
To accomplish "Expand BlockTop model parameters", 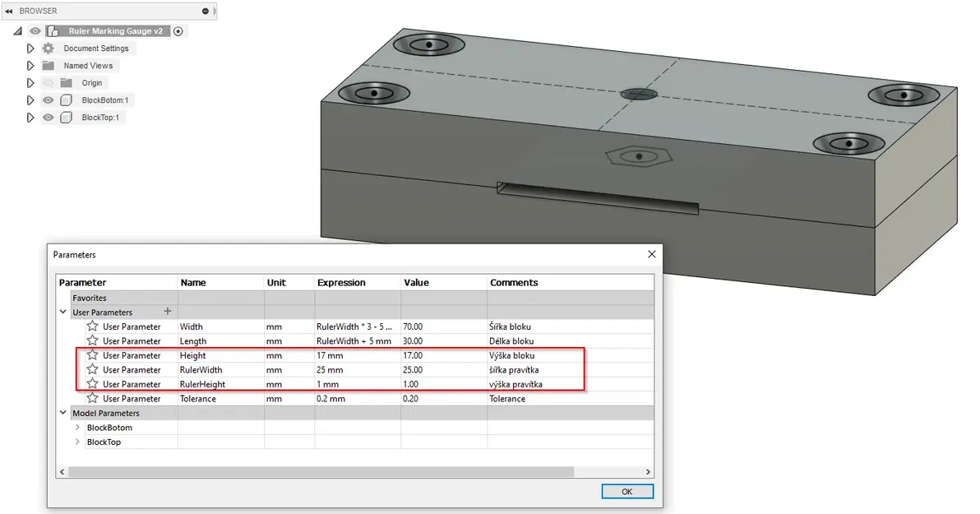I will tap(77, 442).
